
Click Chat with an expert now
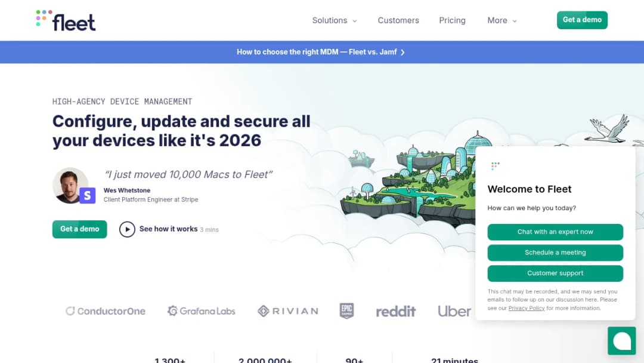point(555,232)
